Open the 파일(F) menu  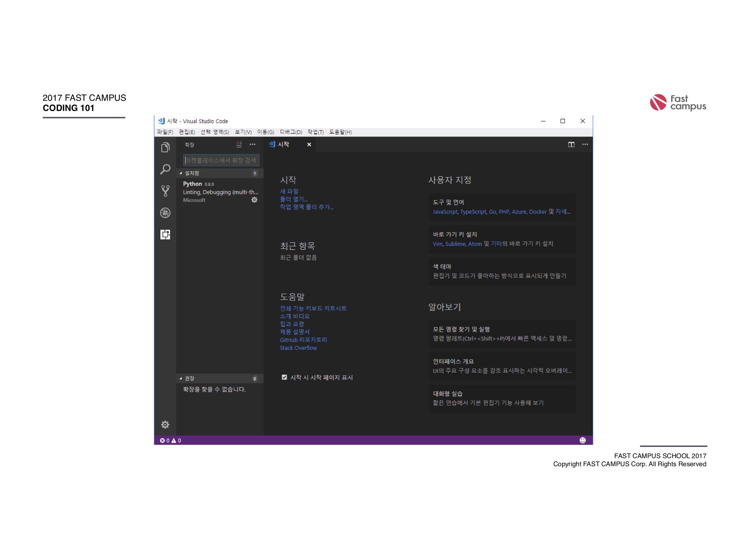pos(165,132)
